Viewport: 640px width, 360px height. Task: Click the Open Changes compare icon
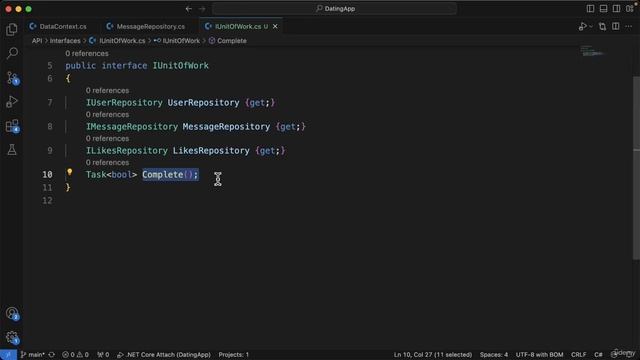pos(602,27)
